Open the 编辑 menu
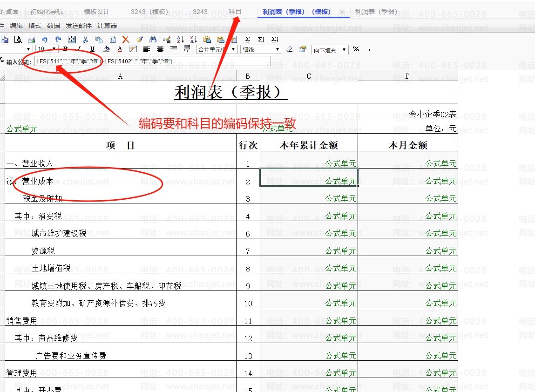This screenshot has width=535, height=392. click(16, 26)
